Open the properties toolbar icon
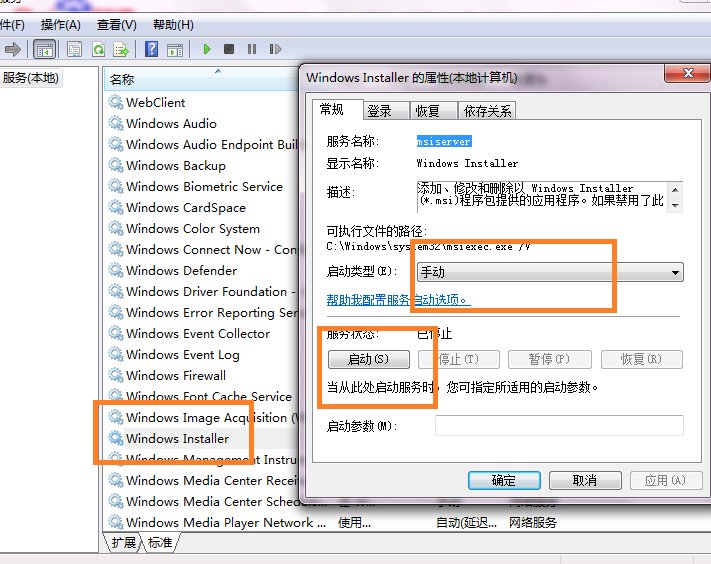Image resolution: width=711 pixels, height=564 pixels. (x=74, y=49)
